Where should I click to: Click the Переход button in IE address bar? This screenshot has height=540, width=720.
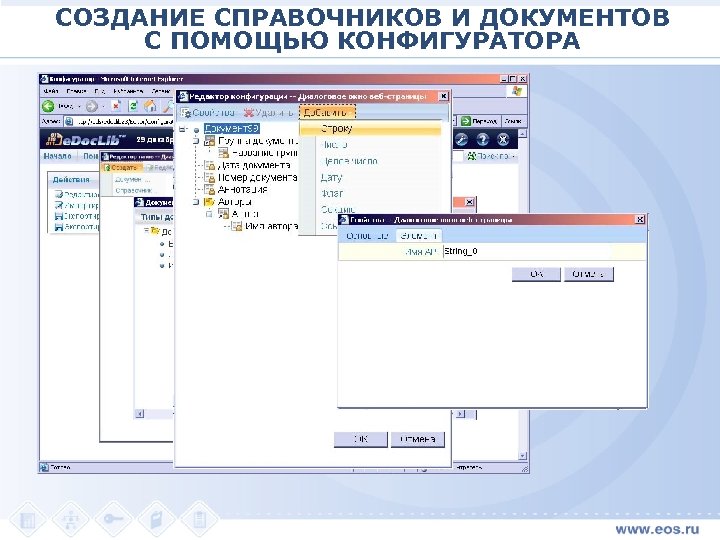[480, 121]
